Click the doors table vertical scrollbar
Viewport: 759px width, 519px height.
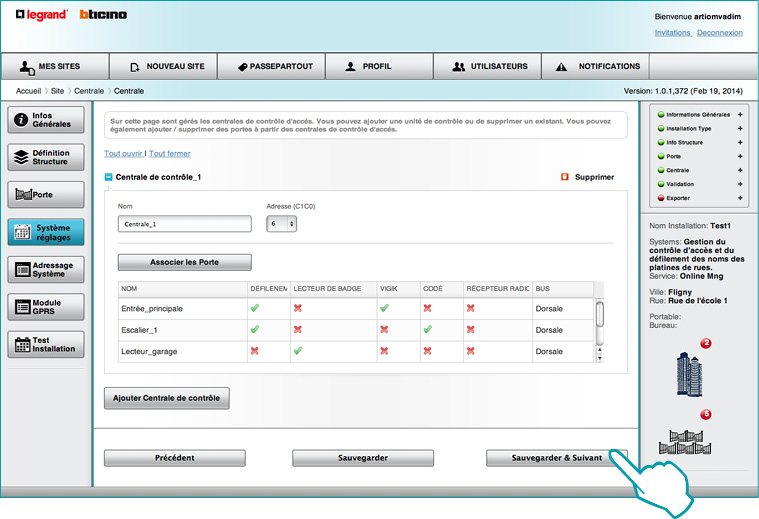click(599, 330)
